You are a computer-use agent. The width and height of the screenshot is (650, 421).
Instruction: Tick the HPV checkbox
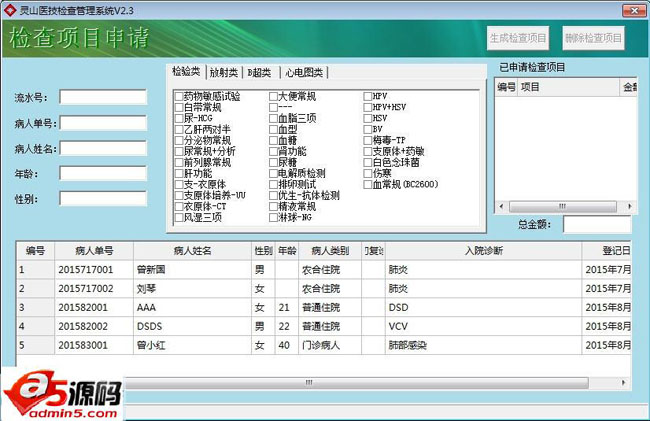368,96
